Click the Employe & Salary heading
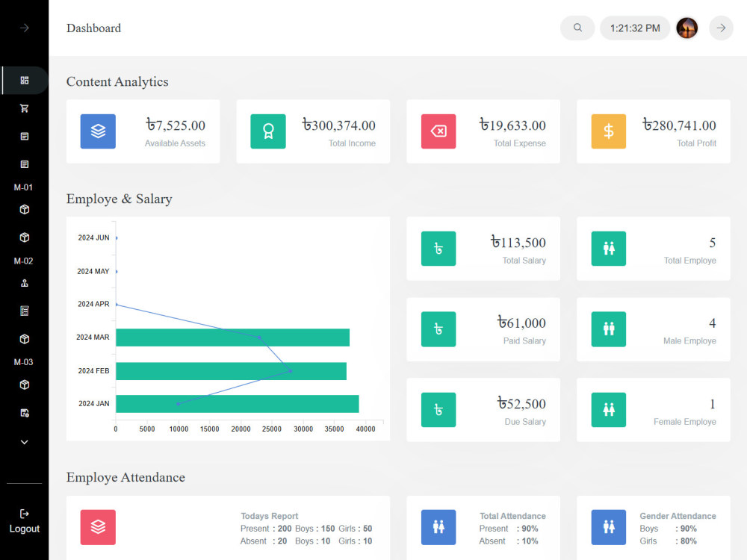 119,199
